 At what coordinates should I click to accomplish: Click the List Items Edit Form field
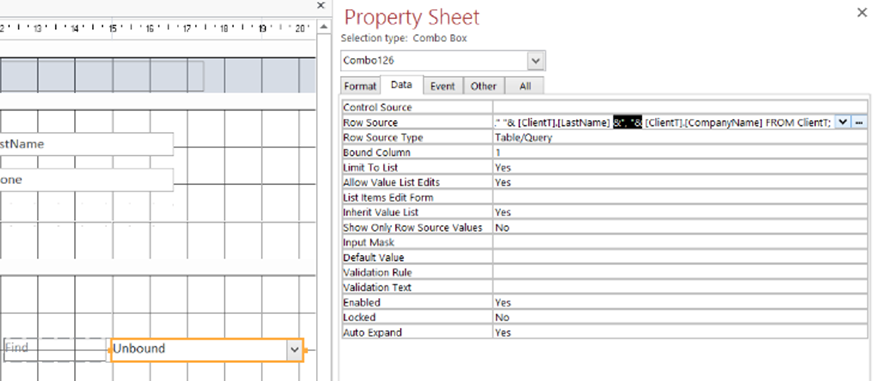coord(680,197)
